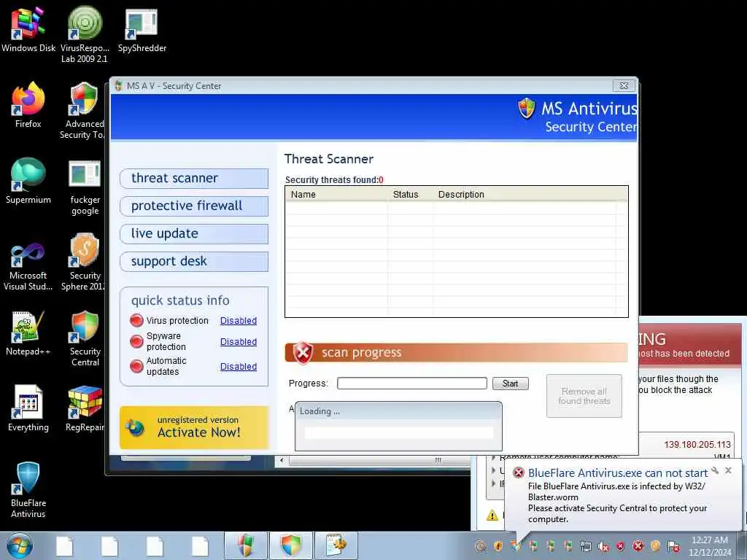Click the red indicator beside Virus protection
Viewport: 747px width, 560px height.
click(x=136, y=321)
